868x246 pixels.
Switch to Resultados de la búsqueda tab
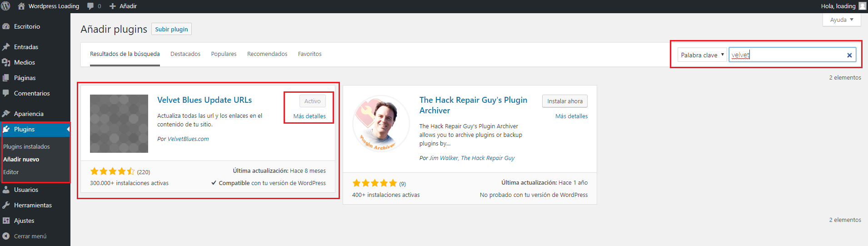point(125,54)
